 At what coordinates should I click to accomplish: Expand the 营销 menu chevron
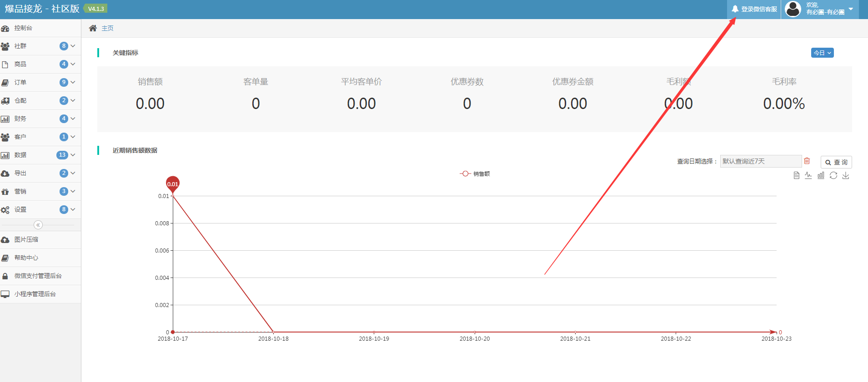click(x=73, y=191)
